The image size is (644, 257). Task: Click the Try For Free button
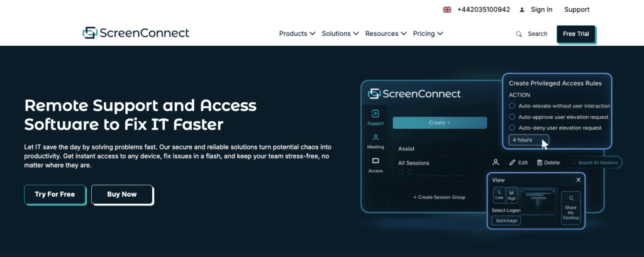55,194
